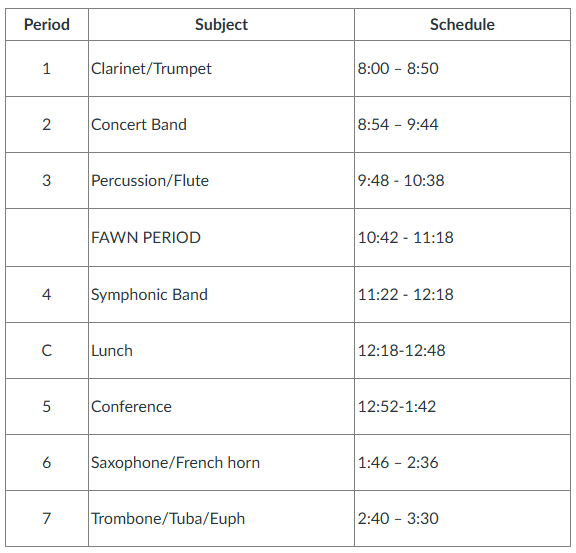Select the 8:00 – 8:50 schedule cell

click(x=462, y=69)
